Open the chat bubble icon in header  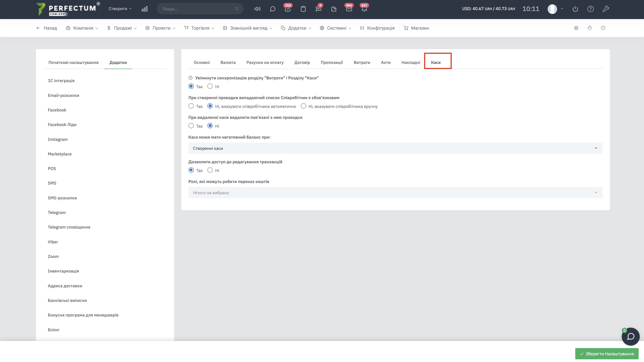click(x=272, y=9)
